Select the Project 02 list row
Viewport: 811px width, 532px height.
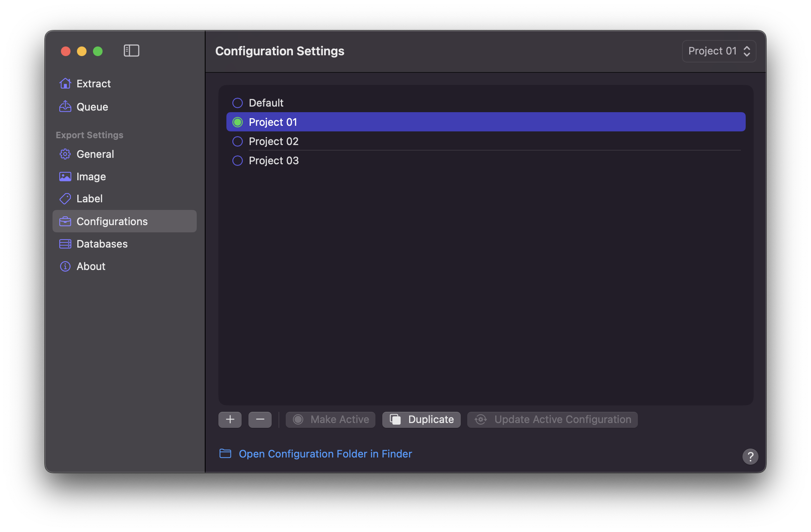(x=486, y=141)
